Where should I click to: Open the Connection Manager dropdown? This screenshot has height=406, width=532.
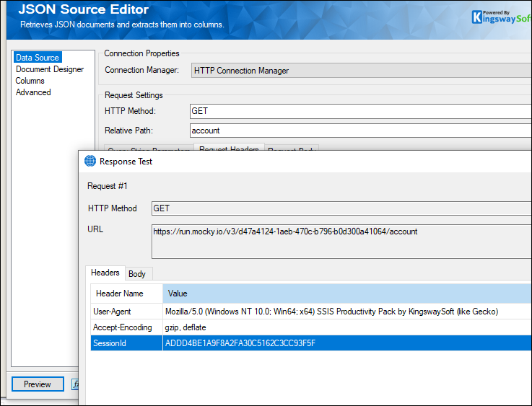coord(362,71)
